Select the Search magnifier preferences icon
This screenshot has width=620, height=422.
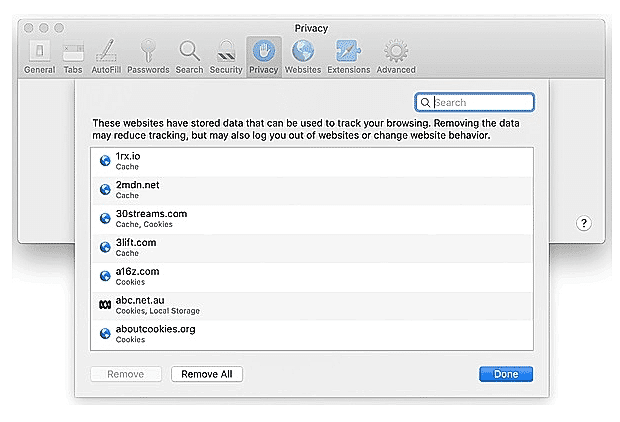pos(188,55)
